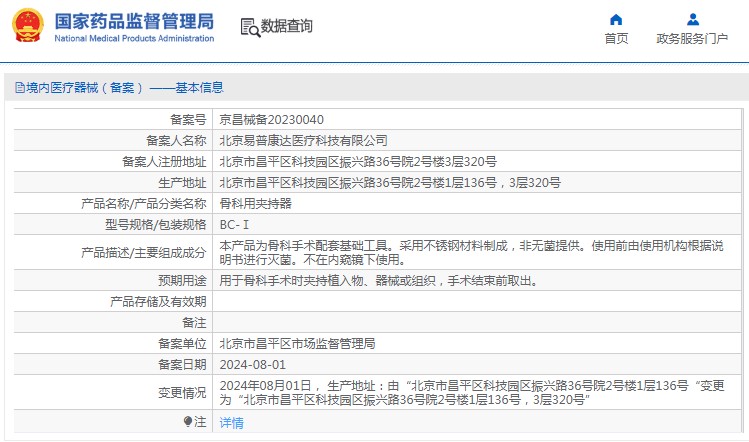Image resolution: width=749 pixels, height=442 pixels.
Task: Select the production address value in 生产地址 row
Action: point(390,183)
